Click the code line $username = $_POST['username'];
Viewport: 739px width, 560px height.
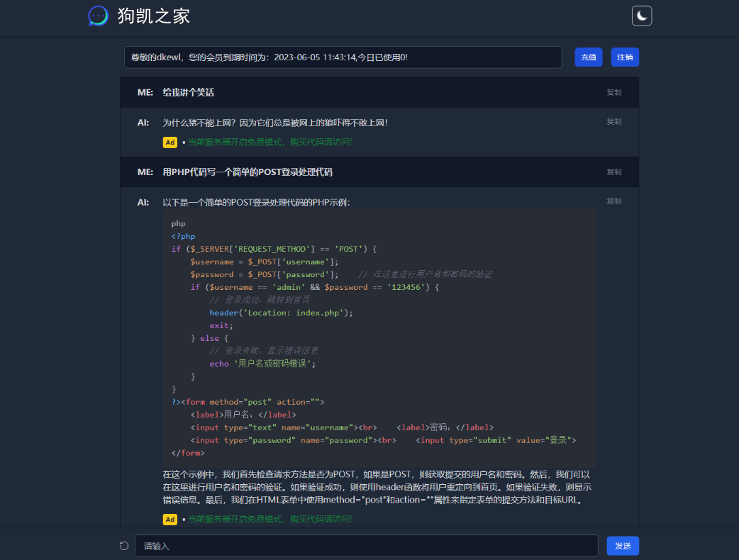pyautogui.click(x=265, y=262)
